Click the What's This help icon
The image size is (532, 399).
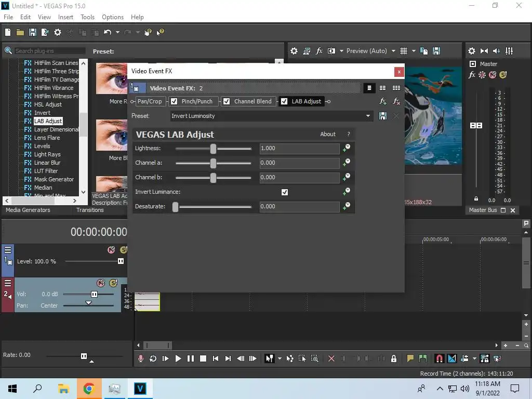coord(160,32)
